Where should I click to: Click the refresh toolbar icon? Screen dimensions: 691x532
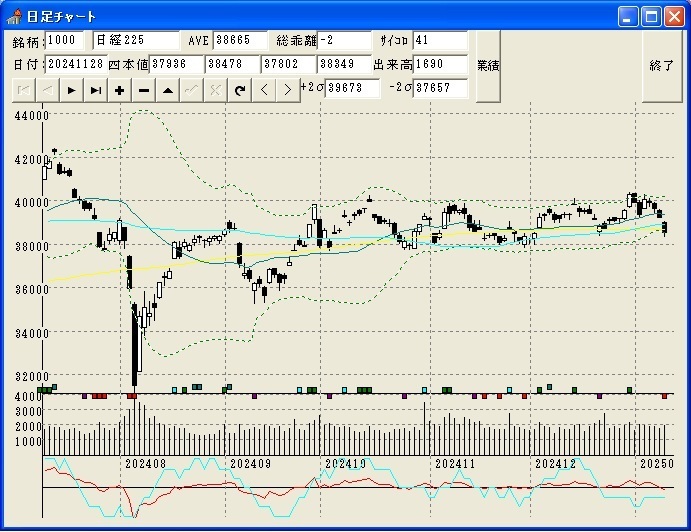click(239, 90)
